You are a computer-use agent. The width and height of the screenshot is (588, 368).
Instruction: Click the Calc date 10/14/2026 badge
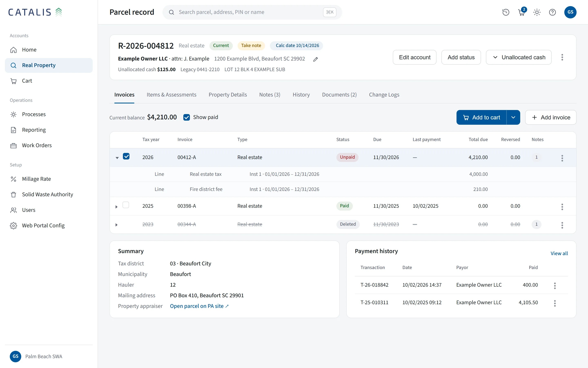pyautogui.click(x=296, y=46)
